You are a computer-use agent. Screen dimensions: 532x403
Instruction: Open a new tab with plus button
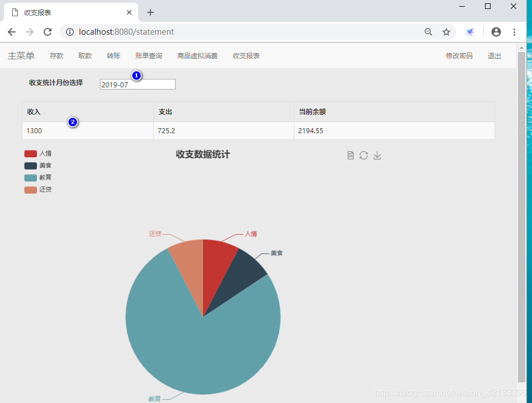point(150,12)
